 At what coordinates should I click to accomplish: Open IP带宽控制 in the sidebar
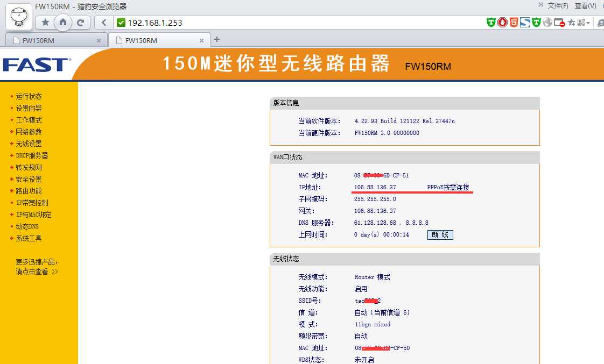point(32,203)
